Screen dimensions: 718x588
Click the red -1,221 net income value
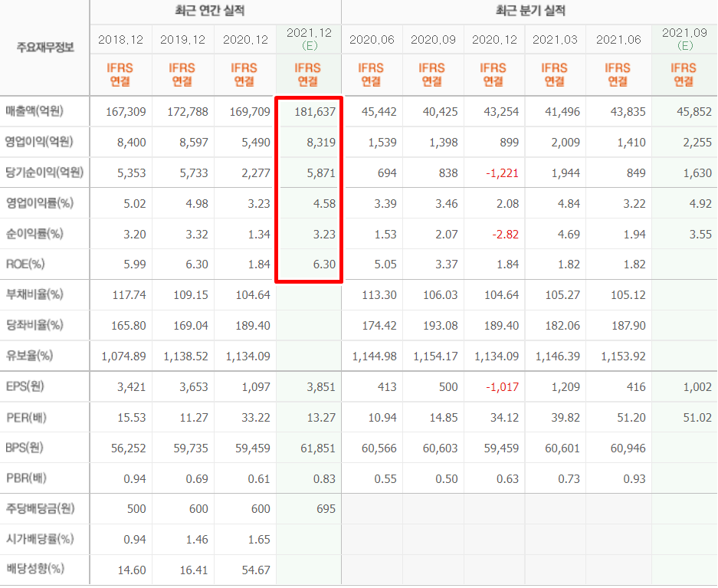502,173
